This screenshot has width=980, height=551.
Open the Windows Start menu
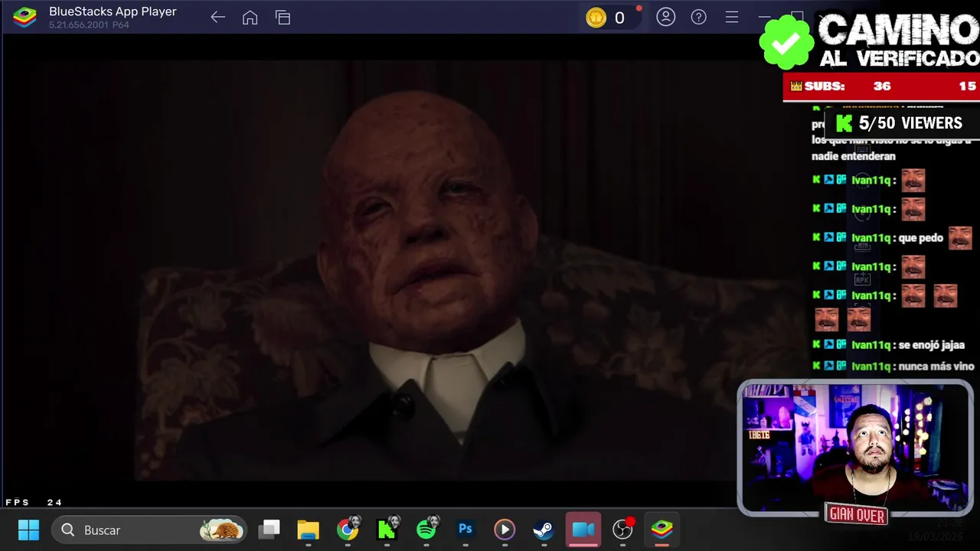[x=28, y=530]
